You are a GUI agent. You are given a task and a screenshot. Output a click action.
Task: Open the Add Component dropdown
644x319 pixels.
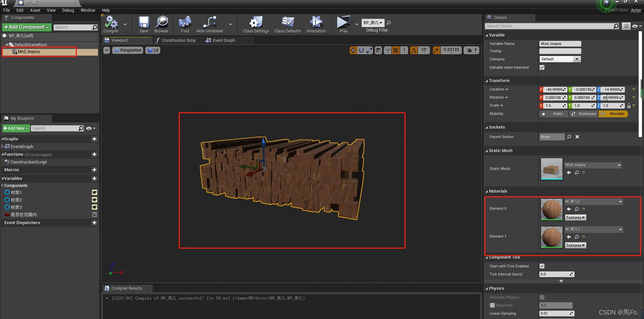26,27
